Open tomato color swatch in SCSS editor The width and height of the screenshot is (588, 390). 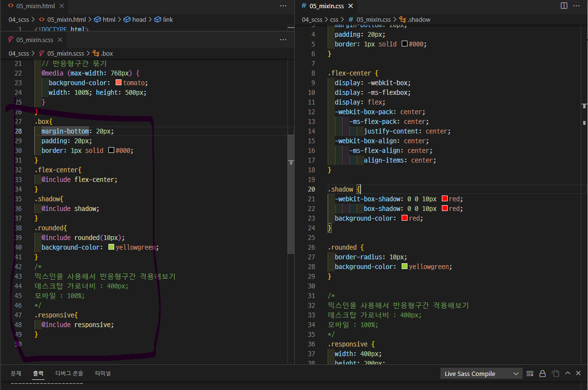tap(119, 83)
